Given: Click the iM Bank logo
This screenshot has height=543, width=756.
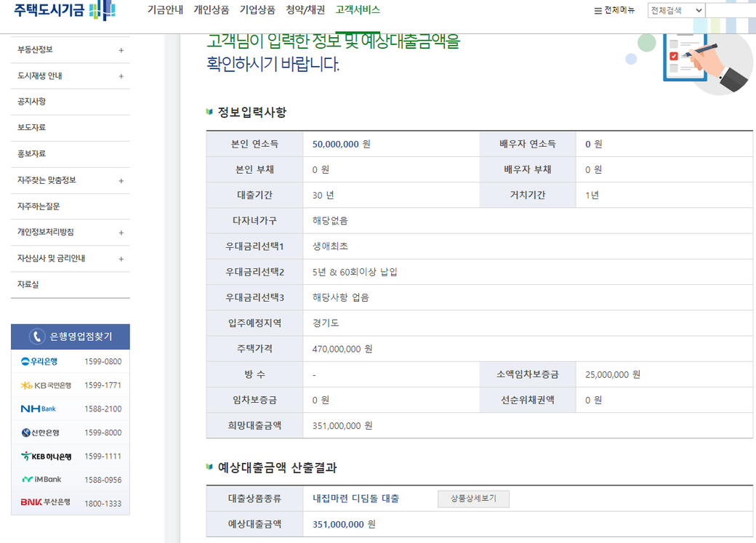Looking at the screenshot, I should tap(41, 480).
